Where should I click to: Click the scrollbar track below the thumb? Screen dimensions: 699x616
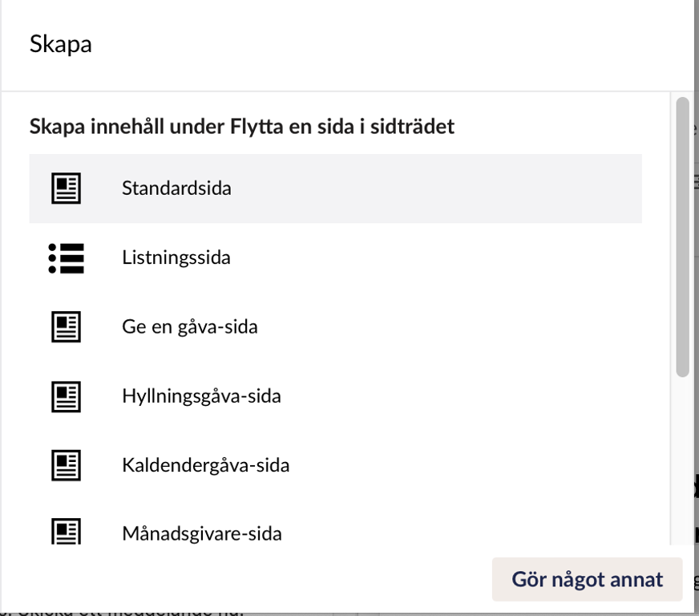pyautogui.click(x=682, y=460)
